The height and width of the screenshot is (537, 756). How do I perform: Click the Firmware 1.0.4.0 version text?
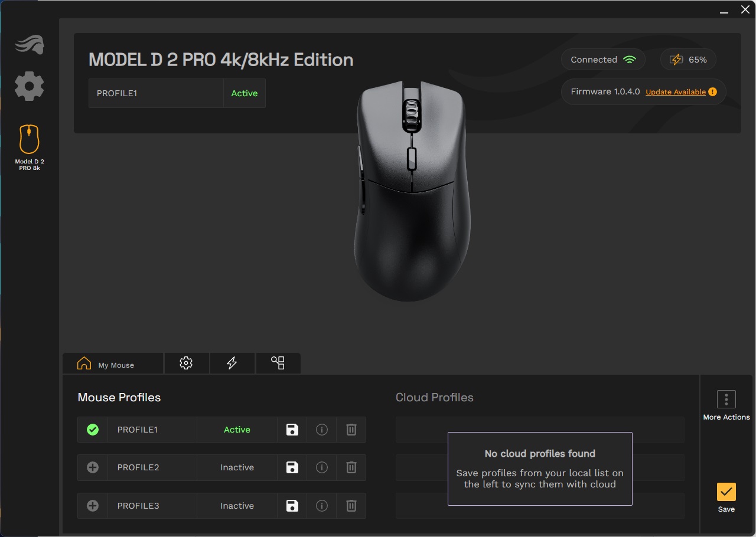click(x=605, y=91)
